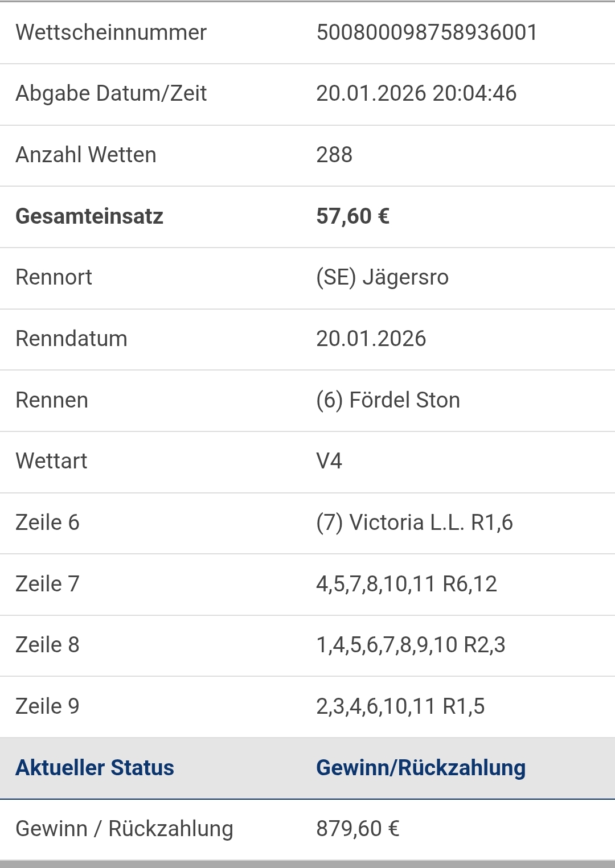The height and width of the screenshot is (868, 615).
Task: Click the submission timestamp 20.01.2026 20:04:46
Action: point(416,93)
